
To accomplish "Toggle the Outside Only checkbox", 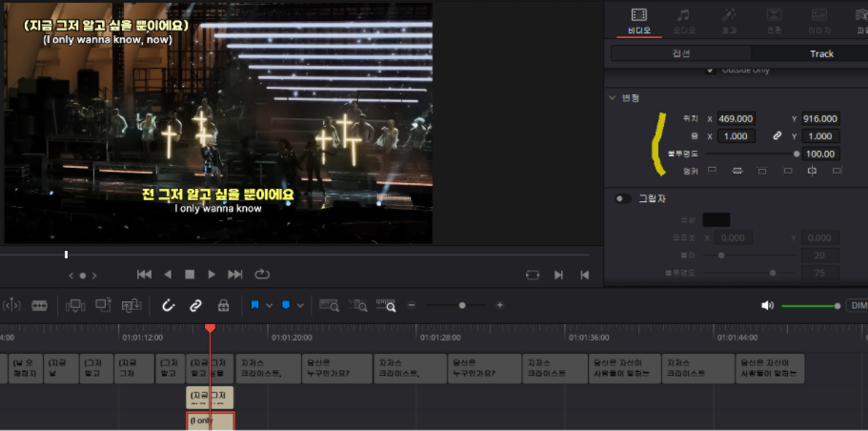I will [x=709, y=70].
